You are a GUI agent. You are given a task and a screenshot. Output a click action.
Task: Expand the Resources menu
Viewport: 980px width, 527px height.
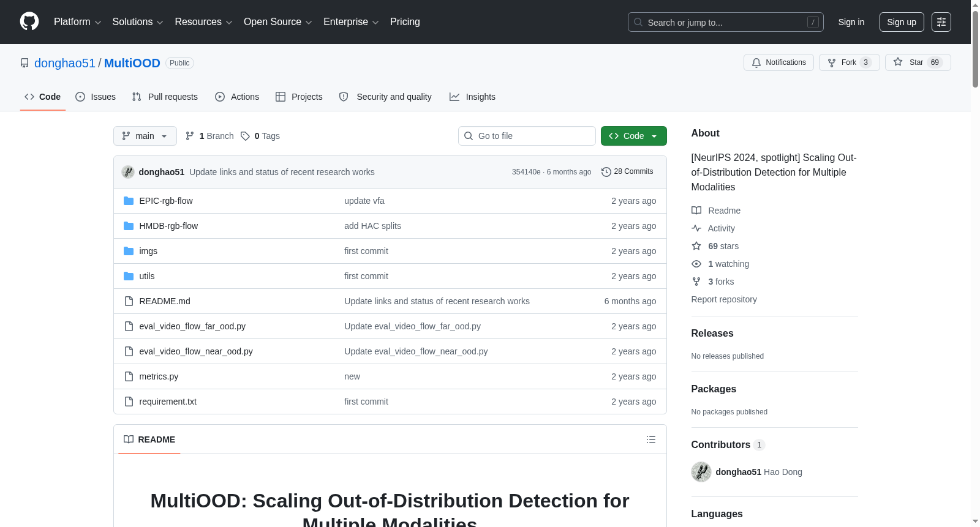(203, 22)
